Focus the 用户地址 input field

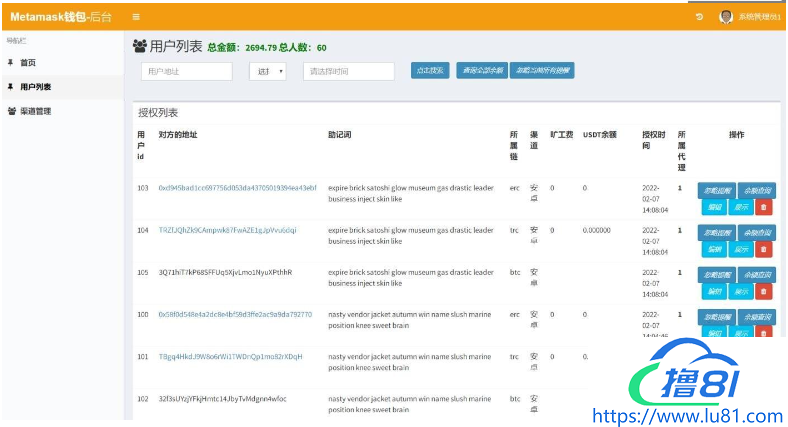(x=187, y=71)
